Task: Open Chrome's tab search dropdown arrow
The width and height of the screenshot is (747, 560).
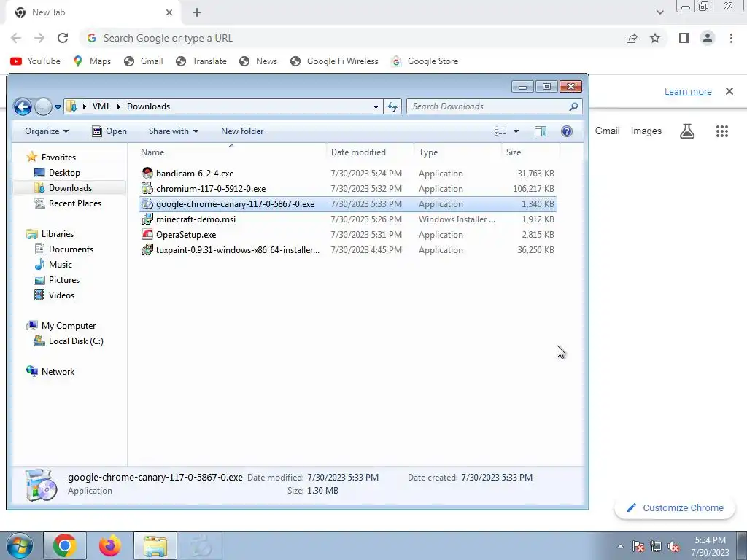Action: 659,12
